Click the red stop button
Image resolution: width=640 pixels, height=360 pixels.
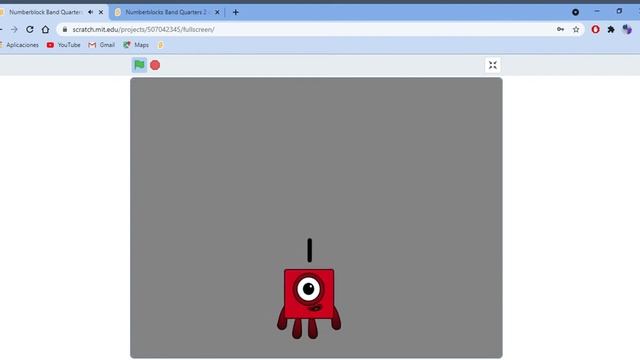point(155,65)
